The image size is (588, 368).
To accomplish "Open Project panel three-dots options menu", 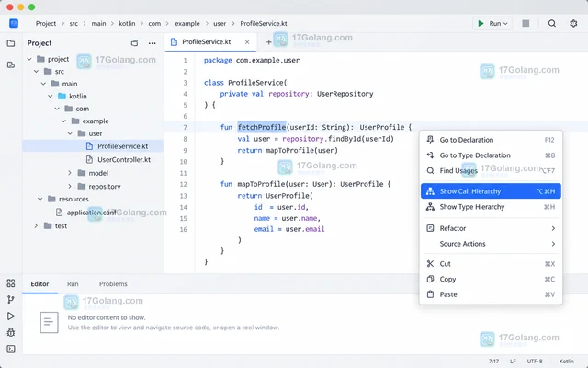I will tap(152, 43).
